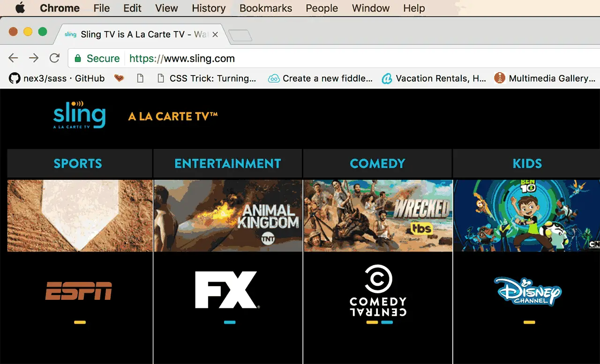Open the Apple menu
Viewport: 600px width, 364px height.
pyautogui.click(x=20, y=8)
